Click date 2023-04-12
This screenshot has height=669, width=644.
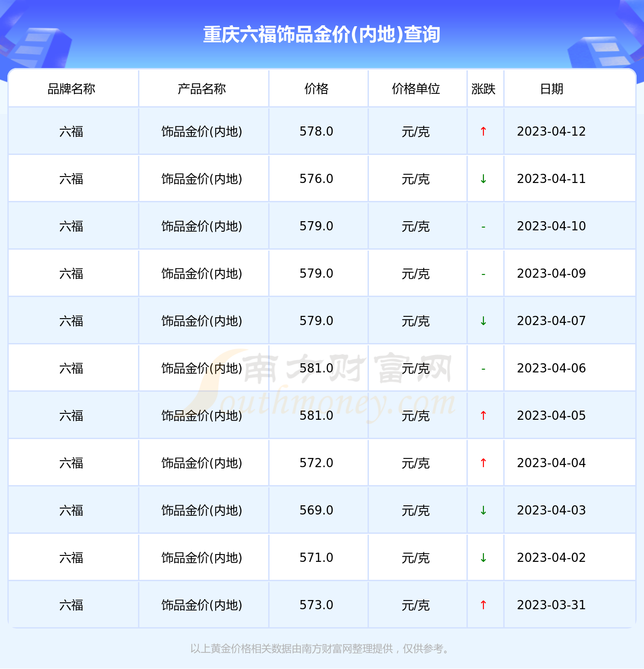[x=552, y=132]
